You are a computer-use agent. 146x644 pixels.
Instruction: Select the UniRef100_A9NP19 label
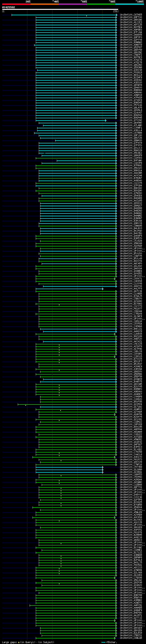coord(131,95)
